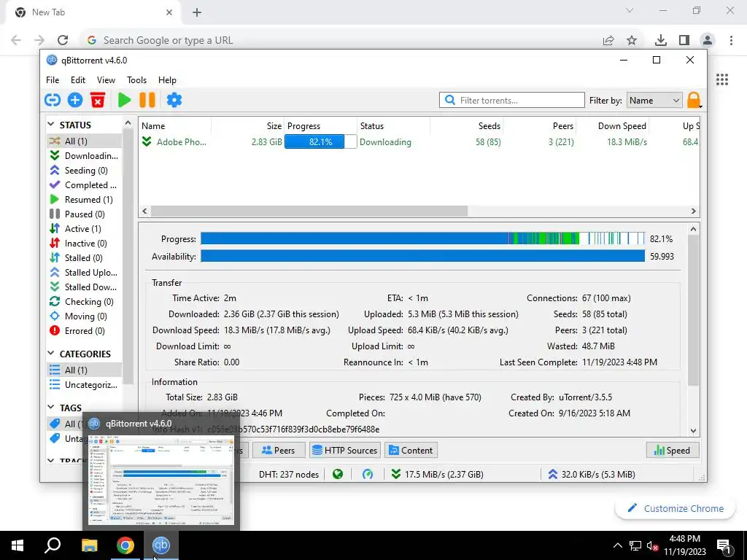
Task: Open Options with the blue gear icon
Action: point(174,100)
